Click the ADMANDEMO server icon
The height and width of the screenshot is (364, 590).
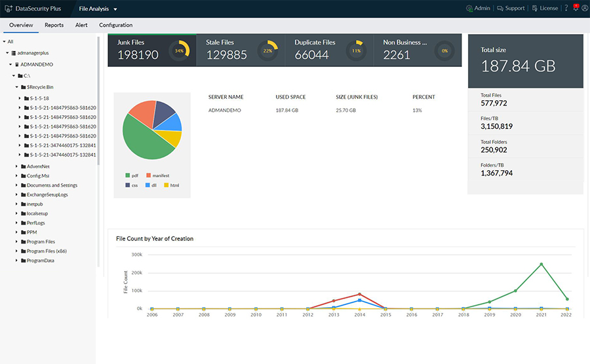point(17,65)
